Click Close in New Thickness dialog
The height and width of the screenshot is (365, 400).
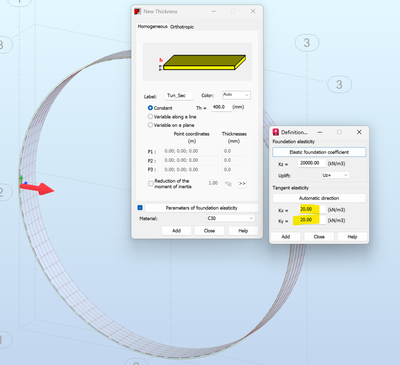pos(209,231)
